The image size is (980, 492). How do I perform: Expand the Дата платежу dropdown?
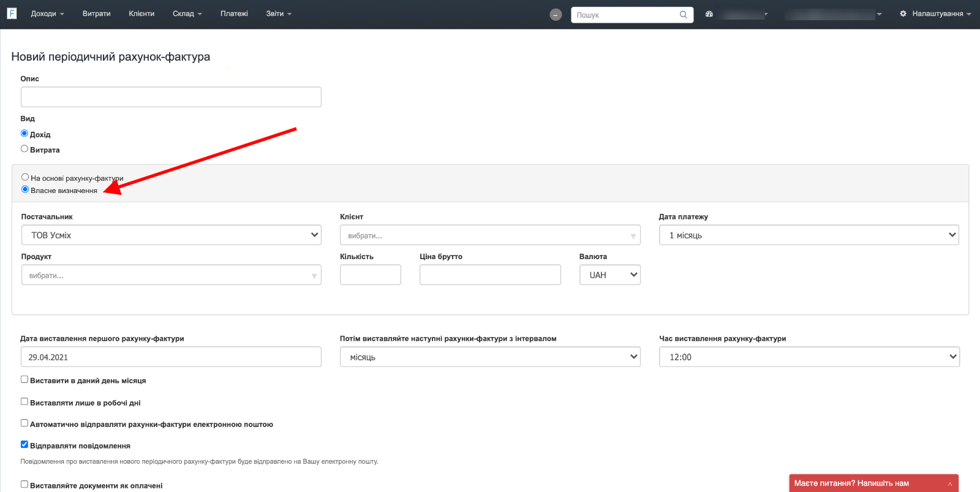point(809,235)
